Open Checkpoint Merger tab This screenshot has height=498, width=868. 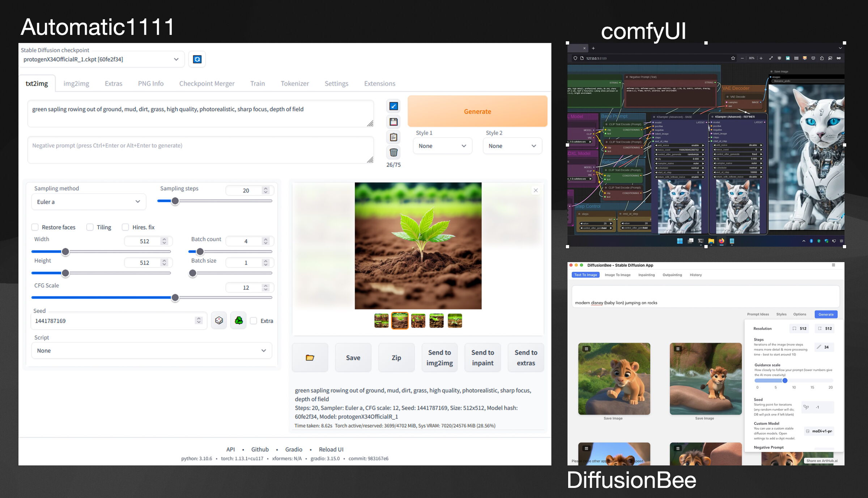(x=207, y=84)
